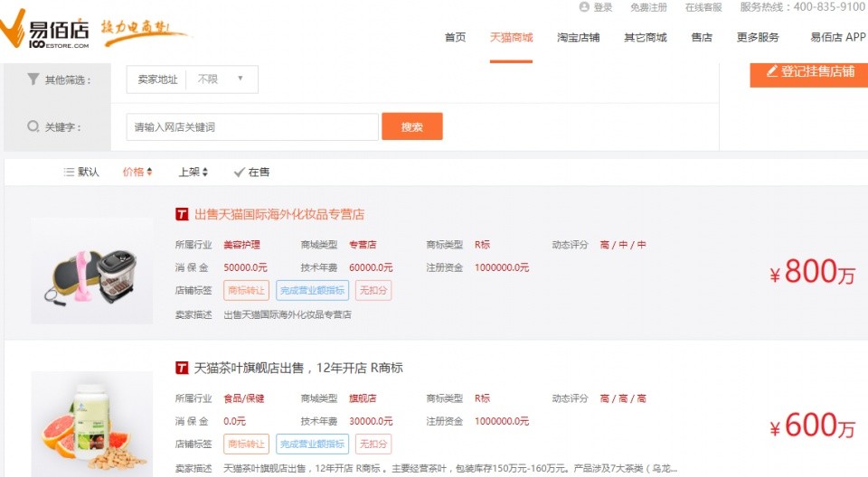Image resolution: width=868 pixels, height=477 pixels.
Task: Click hotline number 400-835-9100
Action: [829, 7]
